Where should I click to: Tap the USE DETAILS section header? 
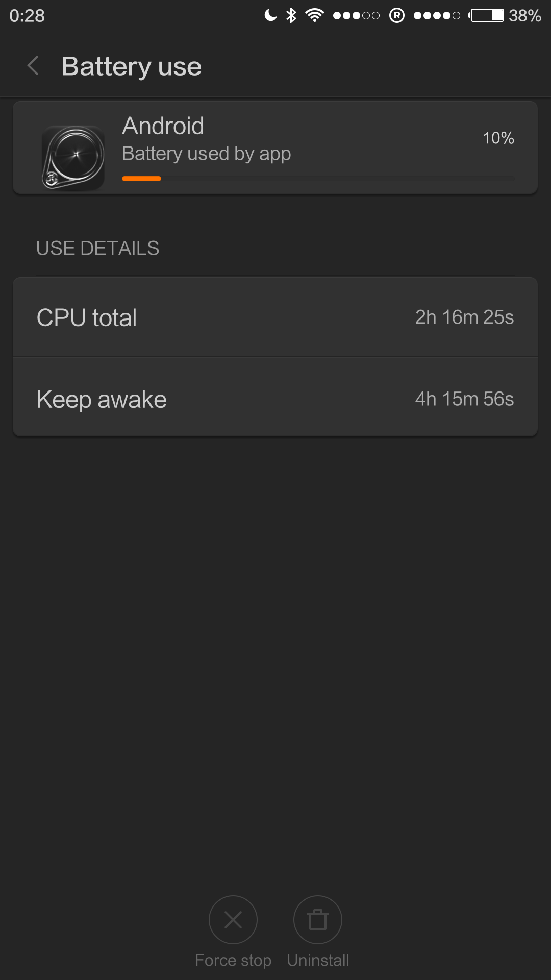point(98,249)
